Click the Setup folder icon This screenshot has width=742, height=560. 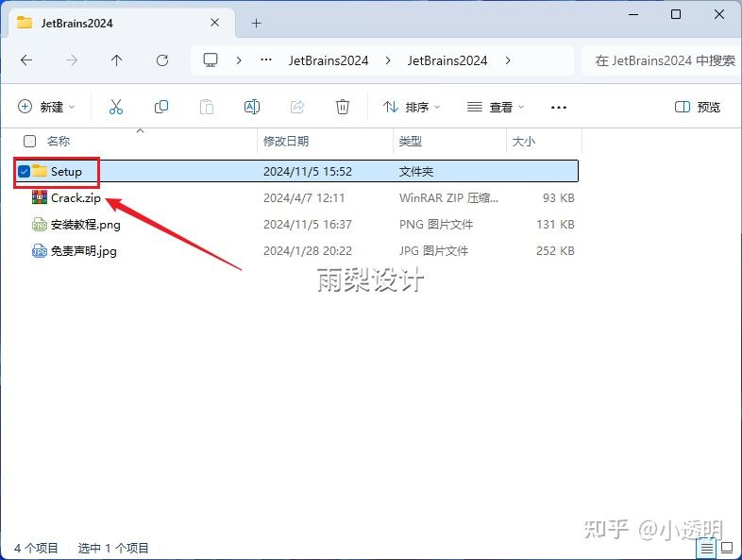click(40, 171)
